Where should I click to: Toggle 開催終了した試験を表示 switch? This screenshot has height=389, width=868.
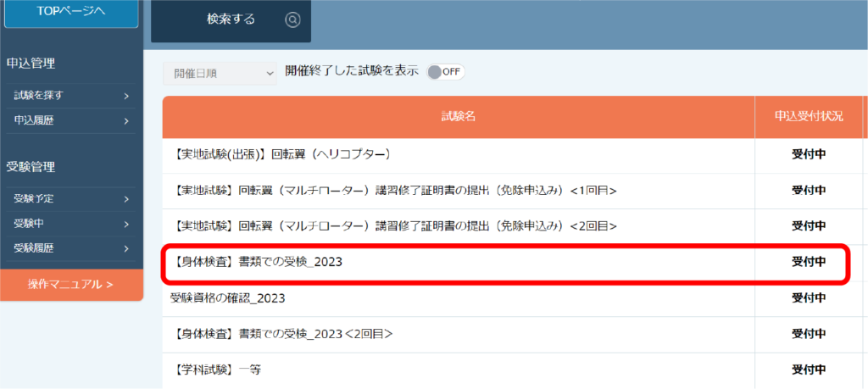coord(445,72)
